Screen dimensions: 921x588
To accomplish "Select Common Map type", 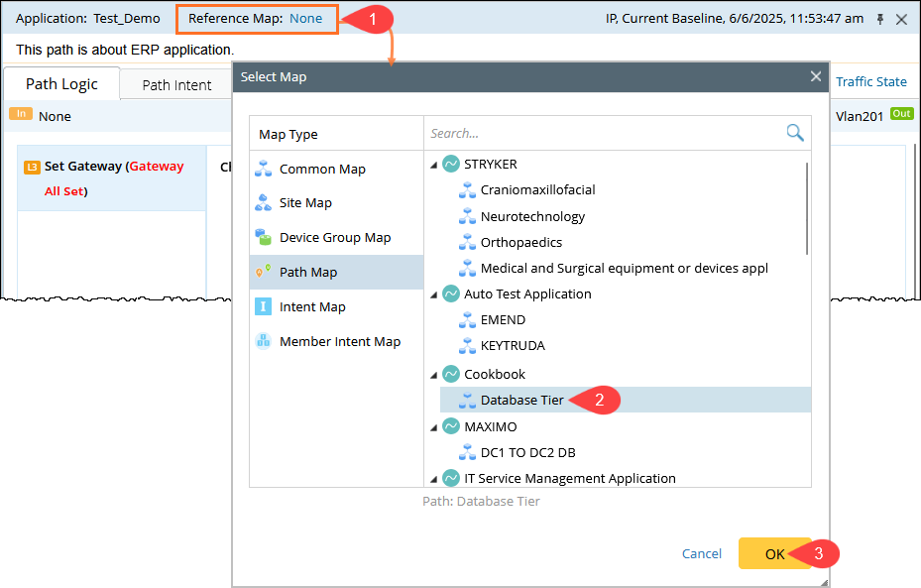I will [x=322, y=169].
